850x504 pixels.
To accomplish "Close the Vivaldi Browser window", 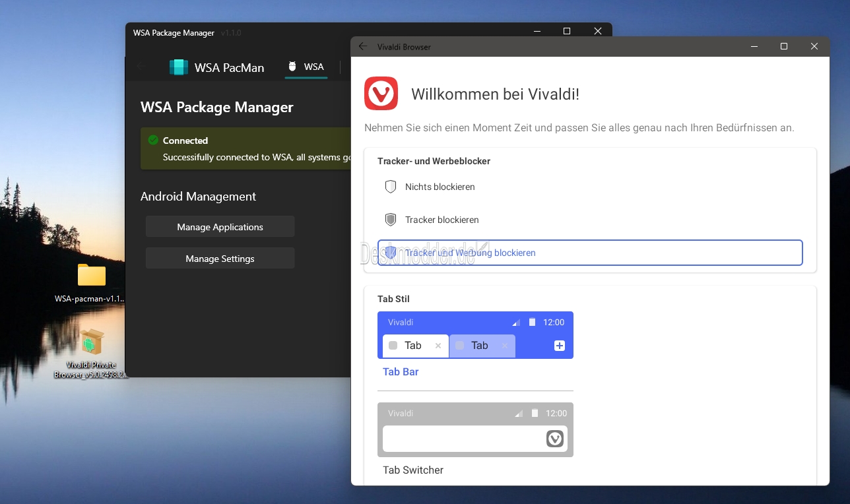I will pyautogui.click(x=814, y=46).
